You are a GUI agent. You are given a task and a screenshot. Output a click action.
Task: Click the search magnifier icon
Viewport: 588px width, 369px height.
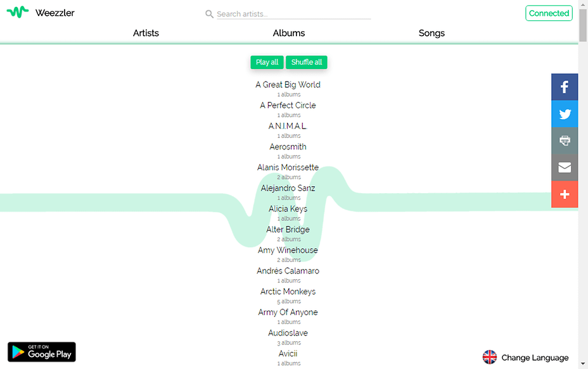tap(209, 14)
